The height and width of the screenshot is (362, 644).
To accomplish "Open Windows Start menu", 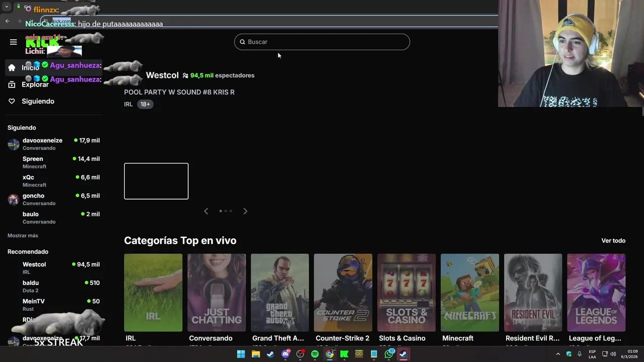I will click(x=241, y=354).
